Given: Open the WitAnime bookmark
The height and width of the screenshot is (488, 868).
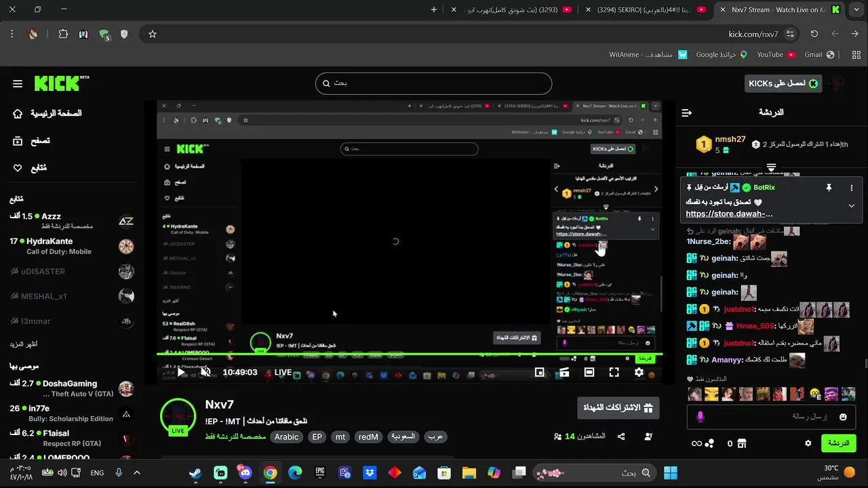Looking at the screenshot, I should 648,54.
